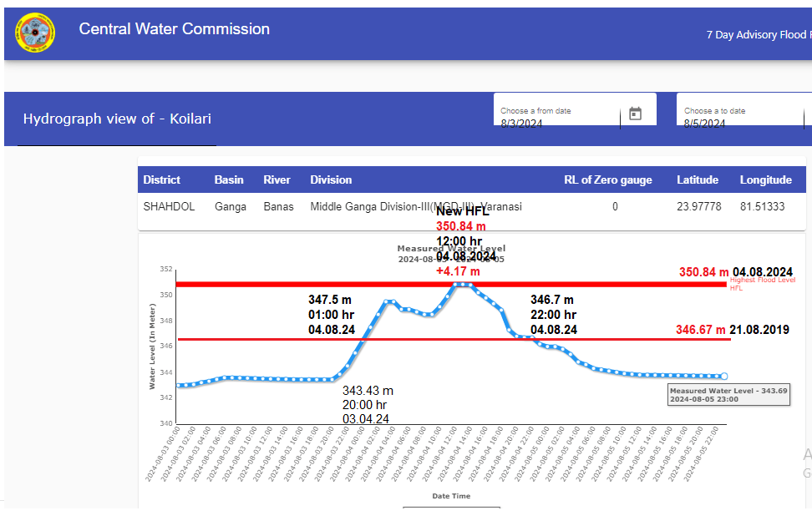Viewport: 812px width, 526px height.
Task: Click the RL of Zero gauge header
Action: (608, 180)
